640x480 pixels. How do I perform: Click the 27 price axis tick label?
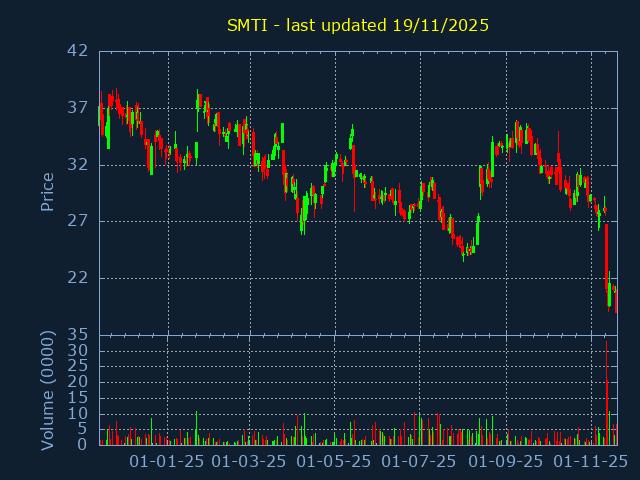(x=78, y=221)
